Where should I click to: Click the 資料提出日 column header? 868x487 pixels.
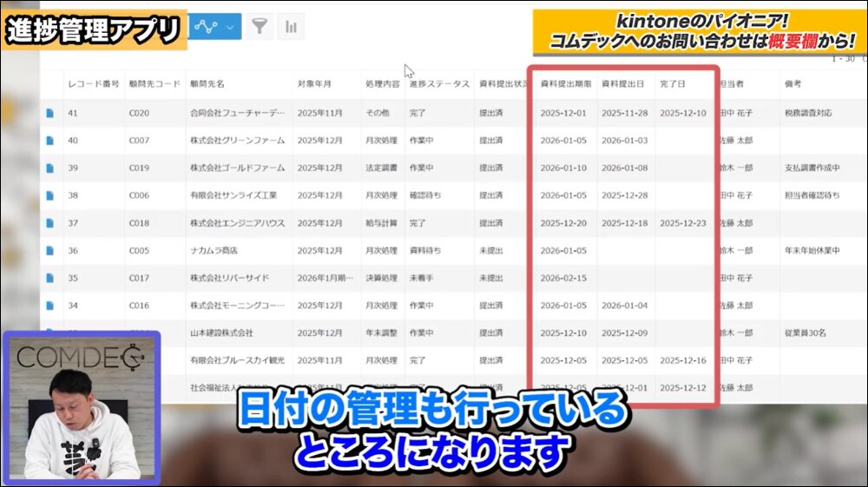coord(622,84)
